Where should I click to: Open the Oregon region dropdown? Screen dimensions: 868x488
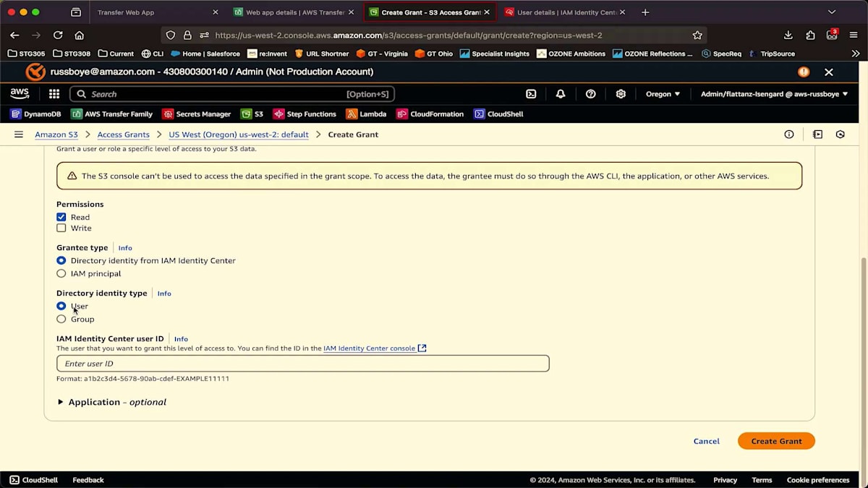663,94
